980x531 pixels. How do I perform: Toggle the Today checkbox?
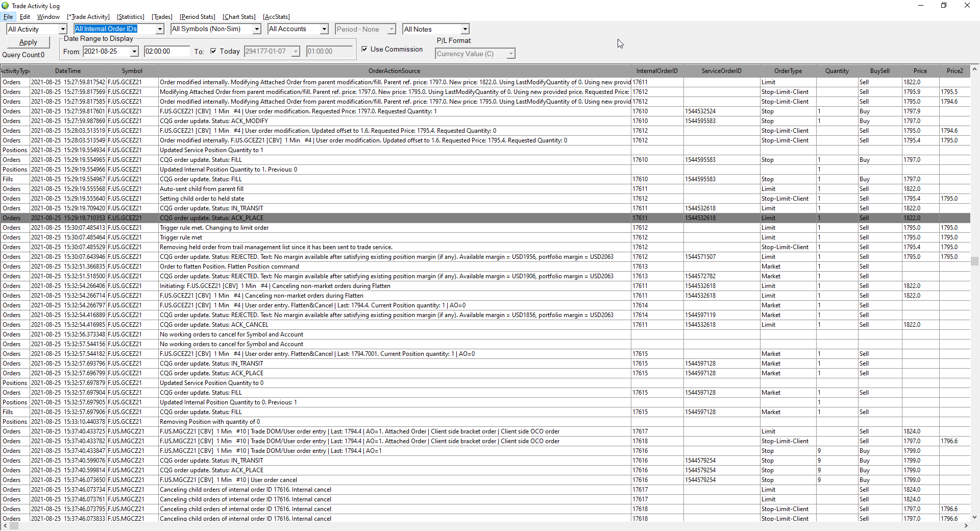pyautogui.click(x=213, y=51)
